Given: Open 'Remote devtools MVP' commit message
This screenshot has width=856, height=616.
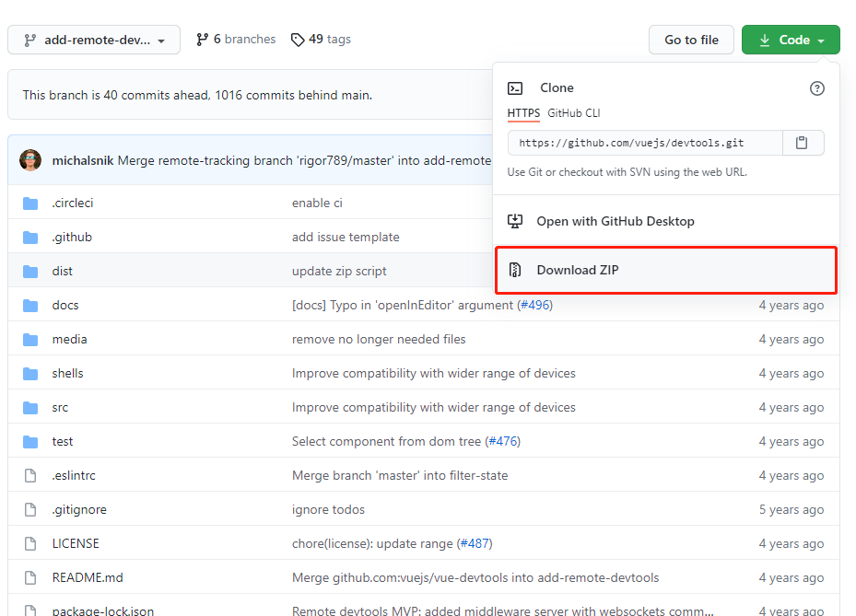Looking at the screenshot, I should click(x=503, y=611).
